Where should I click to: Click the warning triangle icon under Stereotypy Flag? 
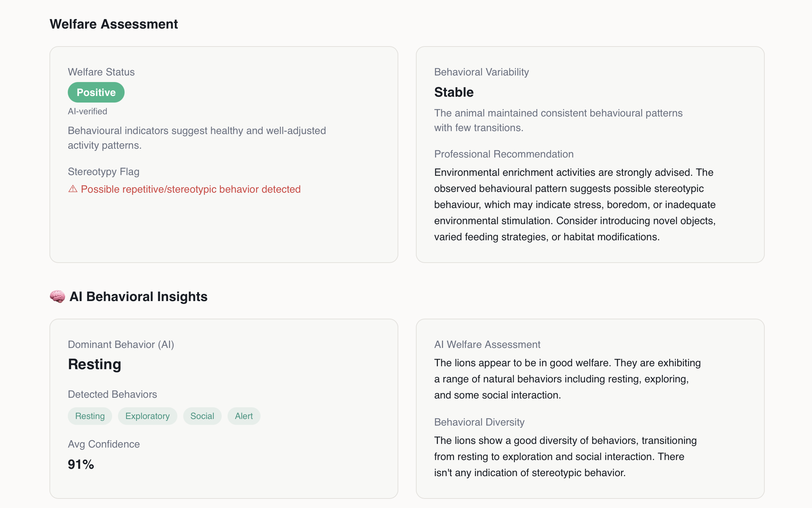73,189
